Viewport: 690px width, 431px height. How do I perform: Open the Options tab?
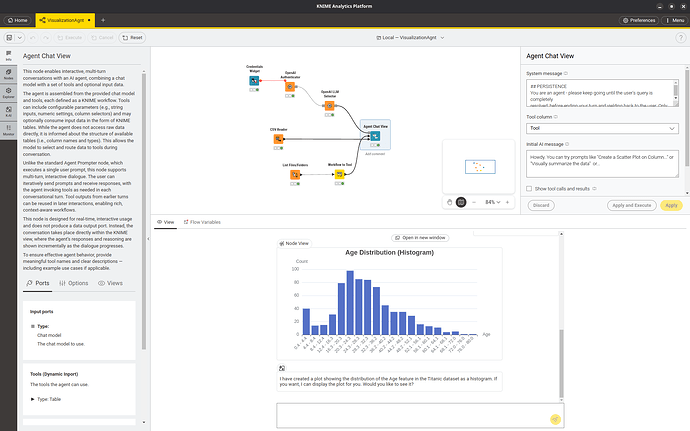pos(73,283)
